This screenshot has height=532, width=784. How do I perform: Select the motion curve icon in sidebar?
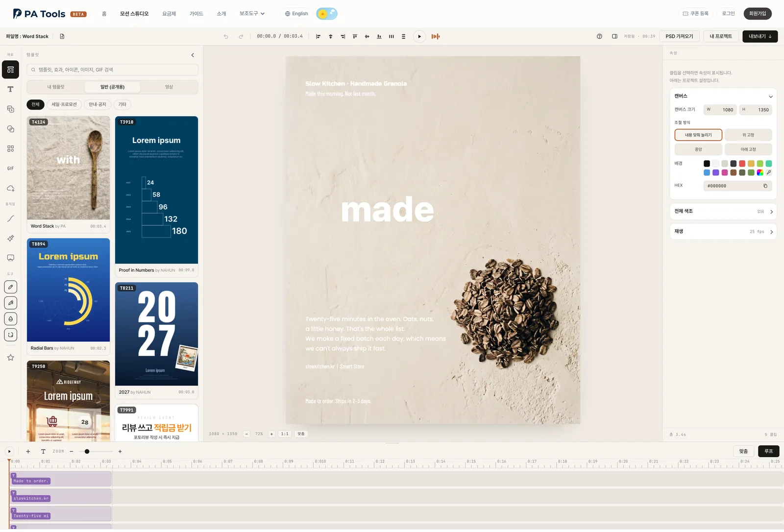[10, 218]
